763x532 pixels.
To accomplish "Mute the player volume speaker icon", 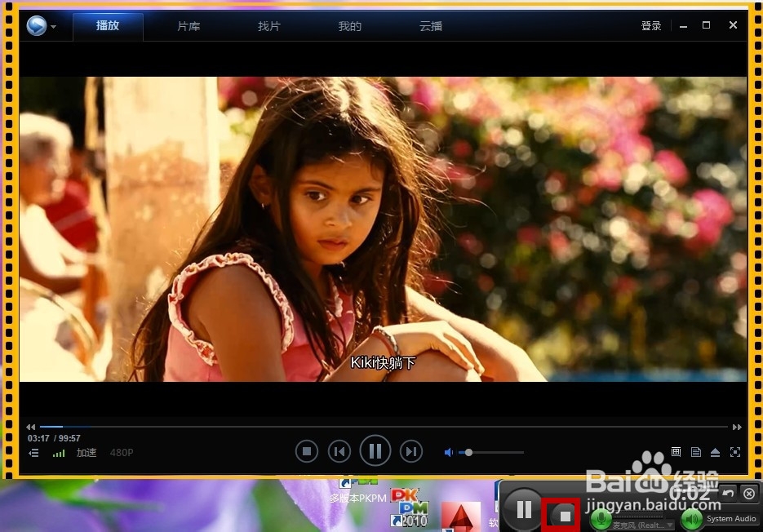I will [x=449, y=453].
